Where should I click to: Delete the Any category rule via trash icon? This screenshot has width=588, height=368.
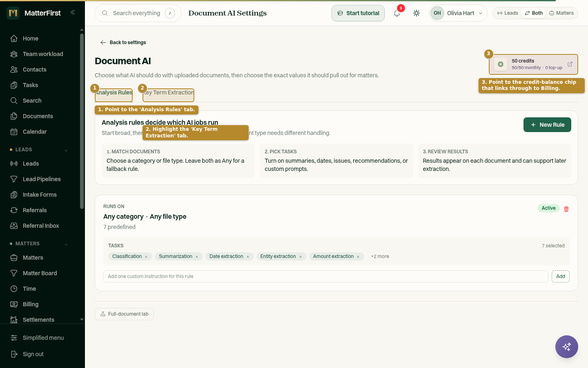(566, 209)
